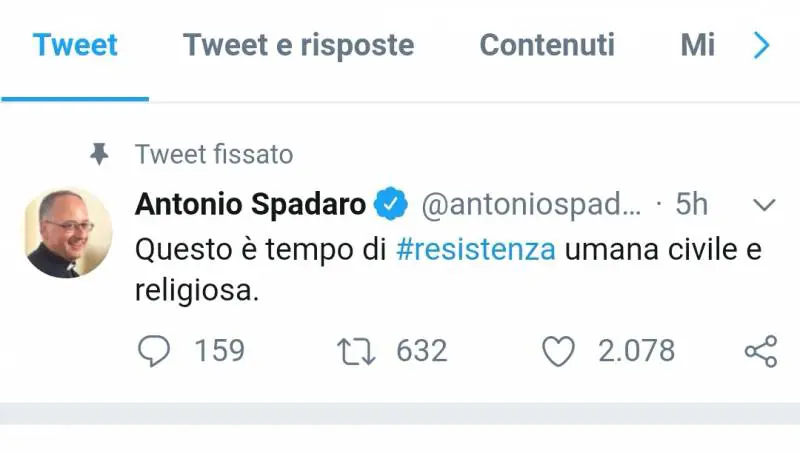The image size is (800, 453).
Task: Click the profile photo avatar
Action: [69, 232]
